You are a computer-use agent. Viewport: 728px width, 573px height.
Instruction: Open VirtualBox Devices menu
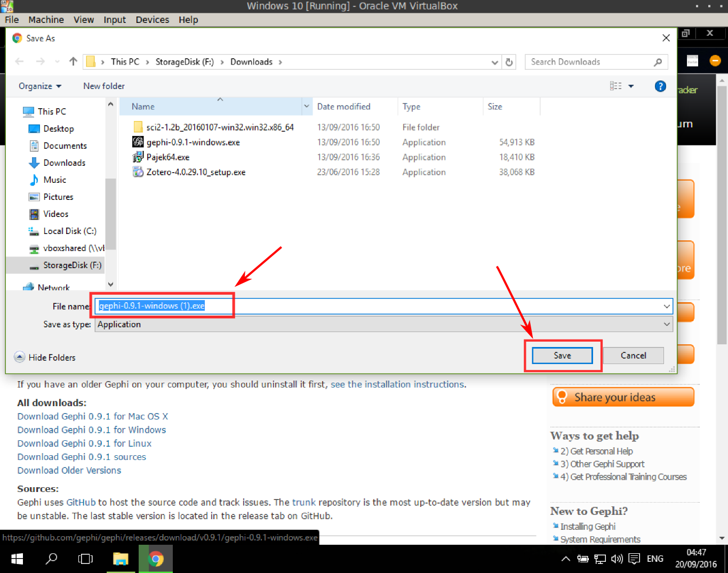[x=152, y=20]
